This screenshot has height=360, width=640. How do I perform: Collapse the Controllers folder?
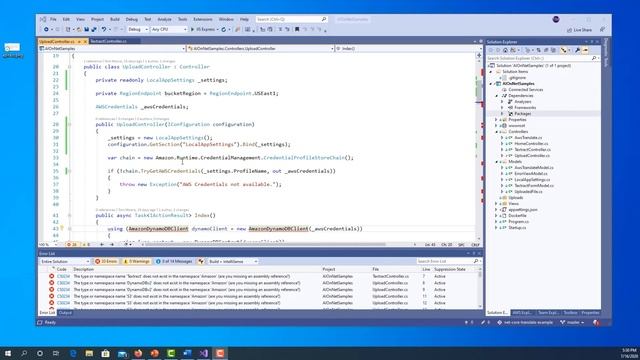click(x=497, y=132)
